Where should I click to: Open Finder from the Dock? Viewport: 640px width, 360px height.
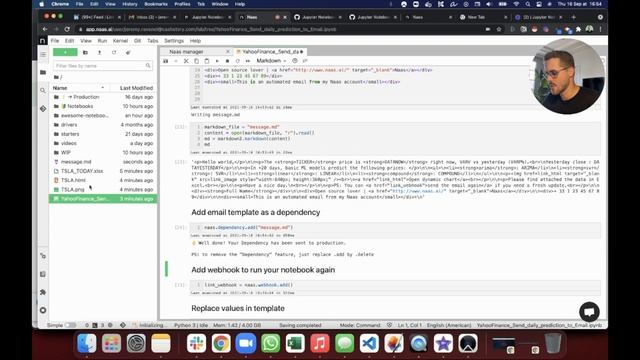(87, 343)
